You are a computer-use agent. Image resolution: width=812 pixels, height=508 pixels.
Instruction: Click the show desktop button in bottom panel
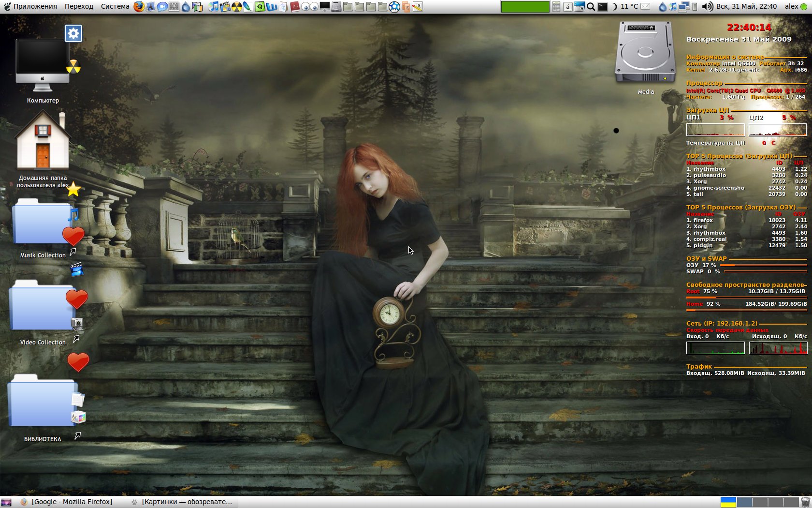click(6, 502)
